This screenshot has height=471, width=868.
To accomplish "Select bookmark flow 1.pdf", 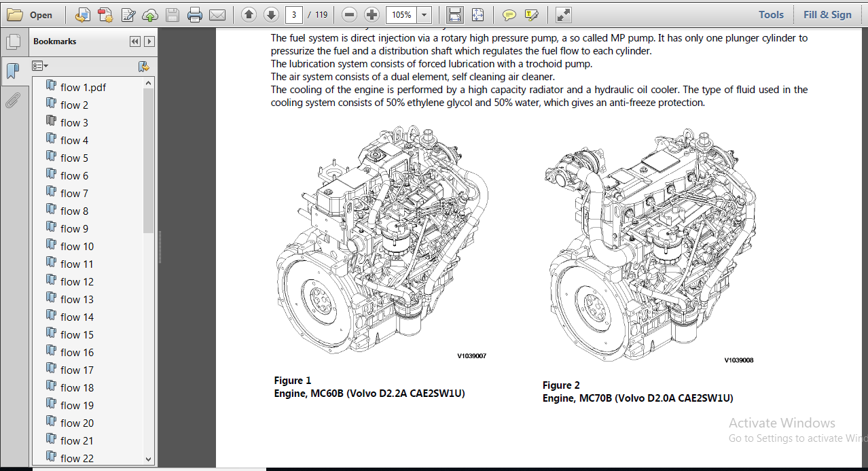I will (x=83, y=87).
